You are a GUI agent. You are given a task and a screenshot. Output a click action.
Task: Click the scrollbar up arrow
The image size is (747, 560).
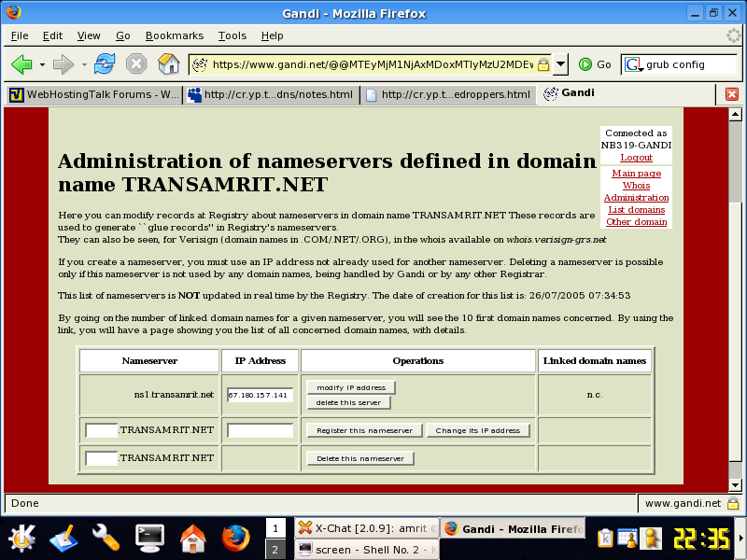(735, 114)
